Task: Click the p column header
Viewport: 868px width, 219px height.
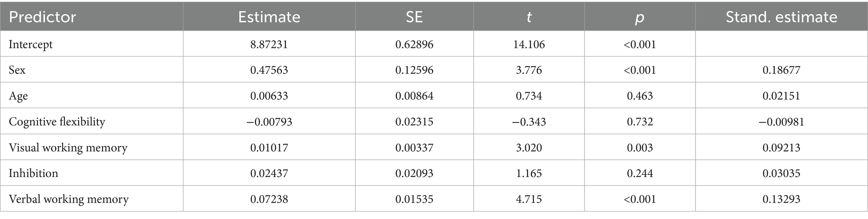Action: (x=640, y=18)
